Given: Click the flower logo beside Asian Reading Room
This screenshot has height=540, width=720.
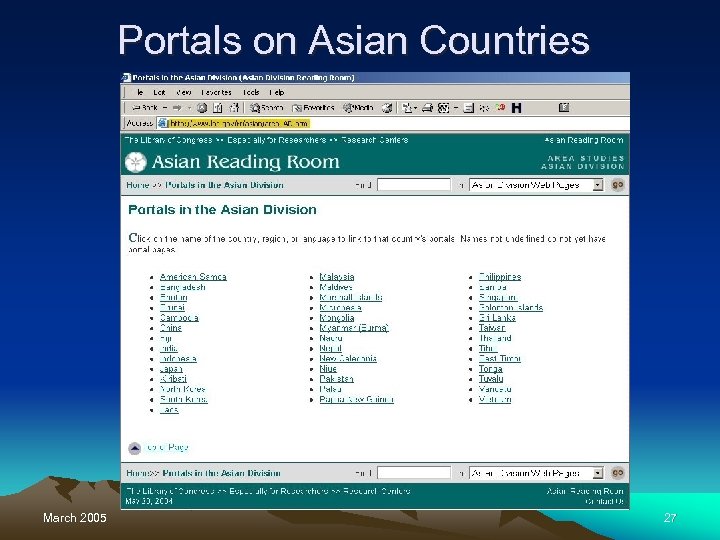Looking at the screenshot, I should pos(136,162).
